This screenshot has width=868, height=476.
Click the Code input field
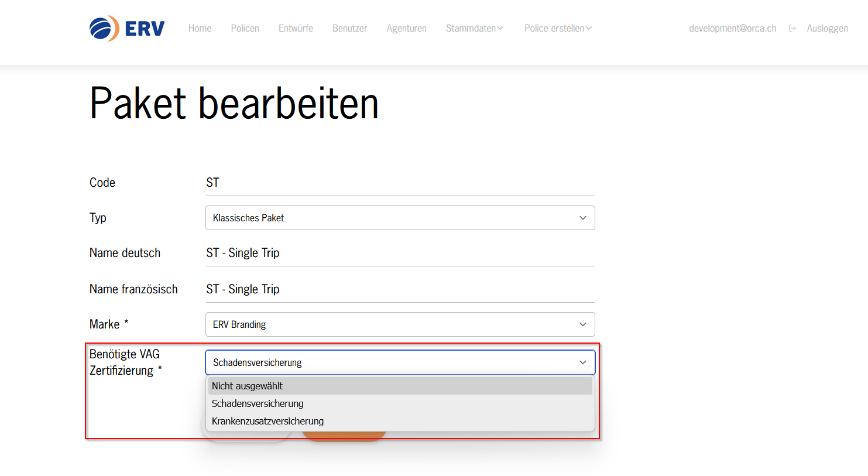point(400,183)
